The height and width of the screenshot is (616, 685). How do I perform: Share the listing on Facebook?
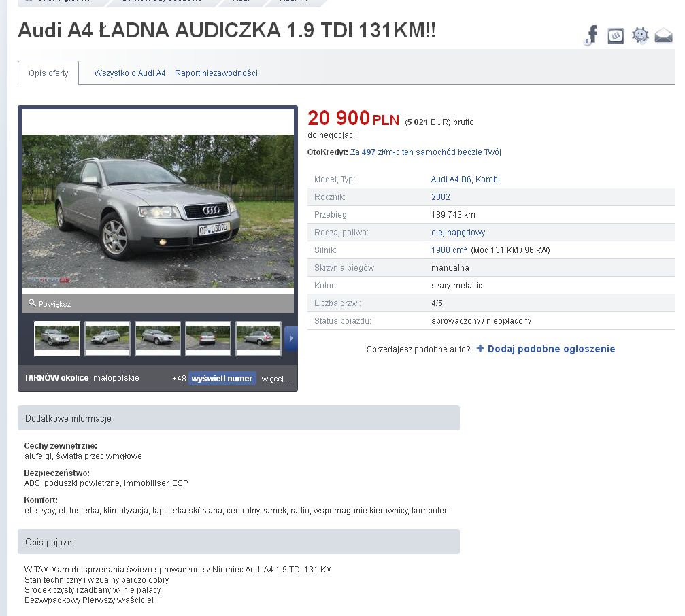coord(592,35)
